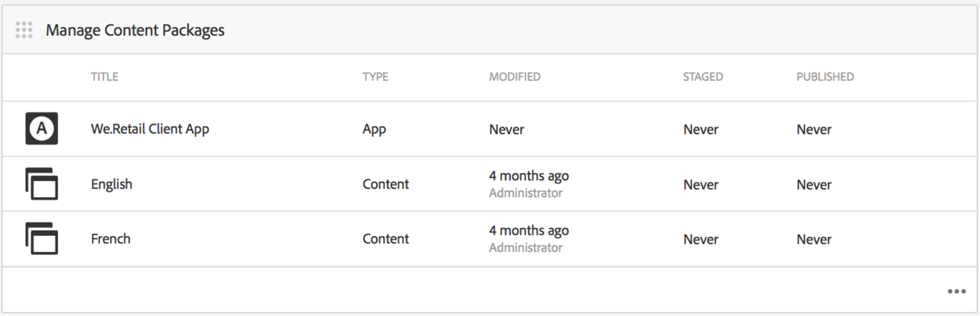Click the Staged value in French row

(701, 239)
